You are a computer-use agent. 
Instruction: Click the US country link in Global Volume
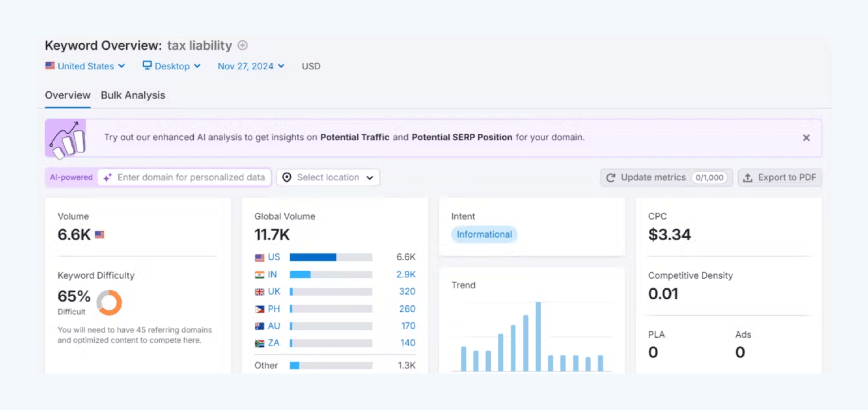(274, 257)
